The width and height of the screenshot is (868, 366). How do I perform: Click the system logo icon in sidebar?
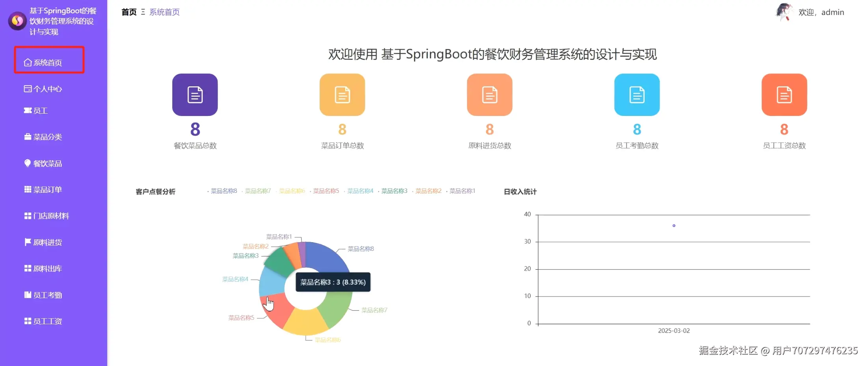[x=17, y=21]
